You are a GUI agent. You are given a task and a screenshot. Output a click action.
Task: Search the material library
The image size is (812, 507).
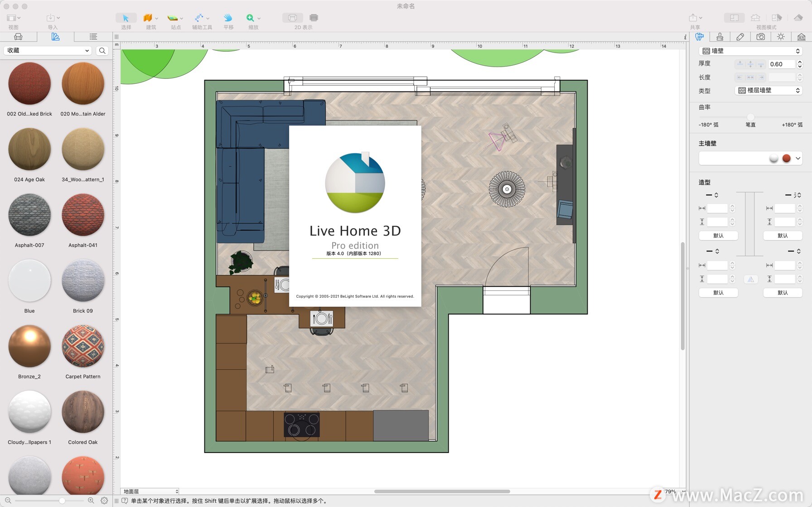point(102,51)
